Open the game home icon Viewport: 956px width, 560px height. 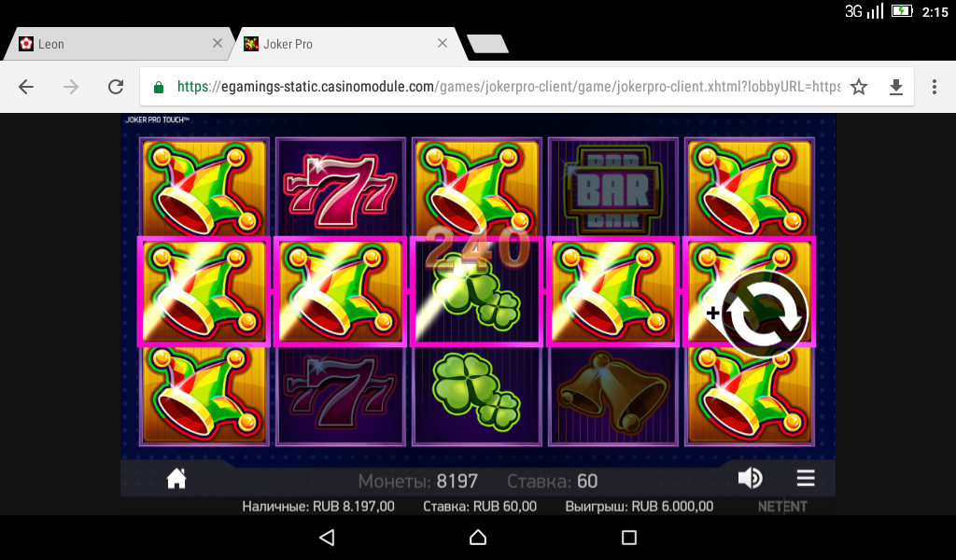176,479
